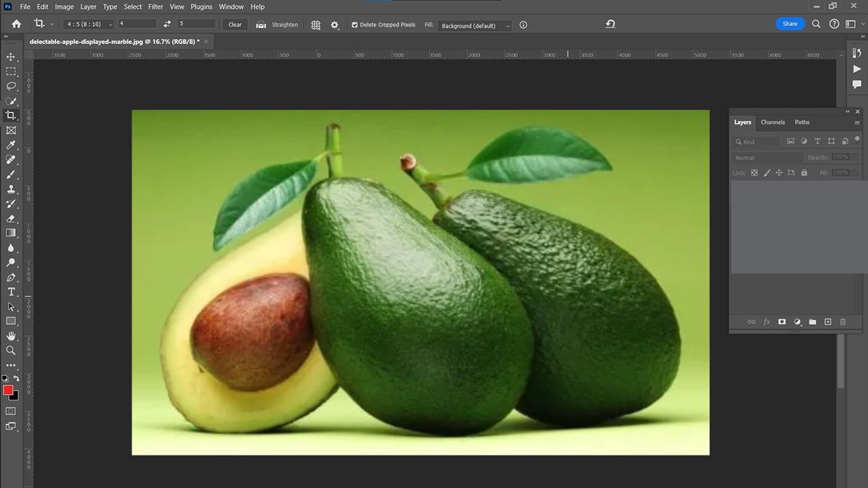The image size is (868, 488).
Task: Select the Gradient tool
Action: tap(11, 233)
